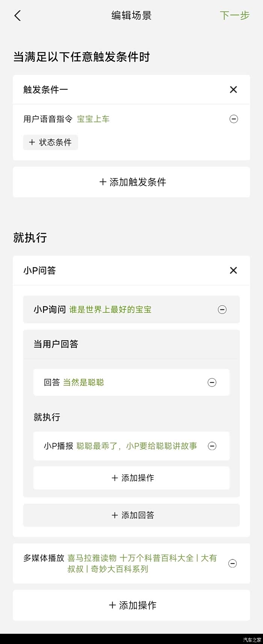Edit question text 谁是世界上最好的宝宝
The height and width of the screenshot is (644, 263).
(x=110, y=310)
